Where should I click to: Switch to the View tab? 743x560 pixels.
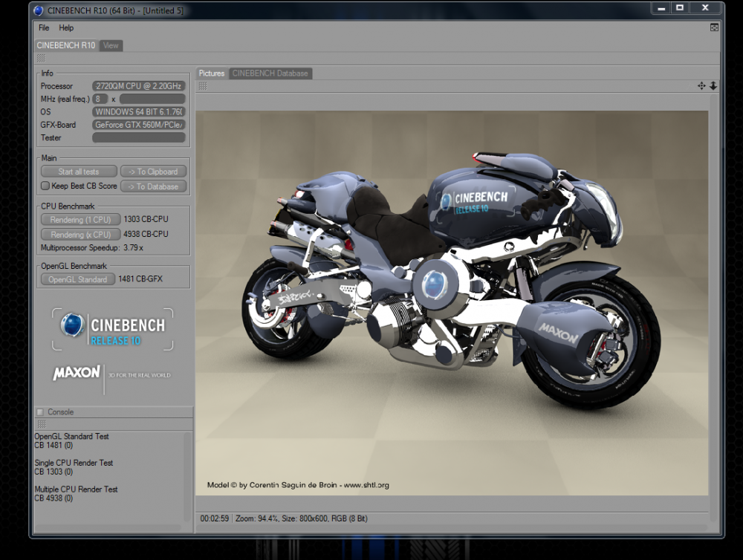pos(111,45)
